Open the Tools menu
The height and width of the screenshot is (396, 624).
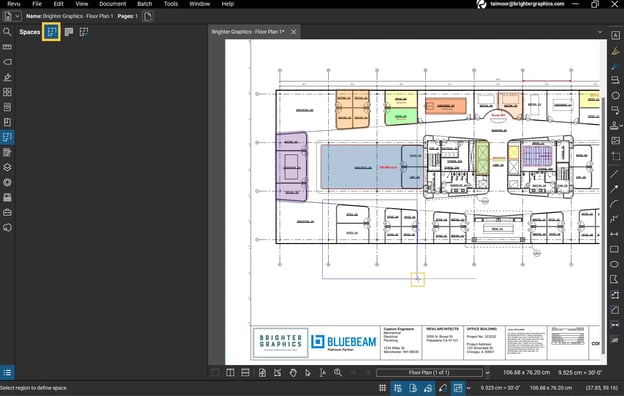(171, 4)
